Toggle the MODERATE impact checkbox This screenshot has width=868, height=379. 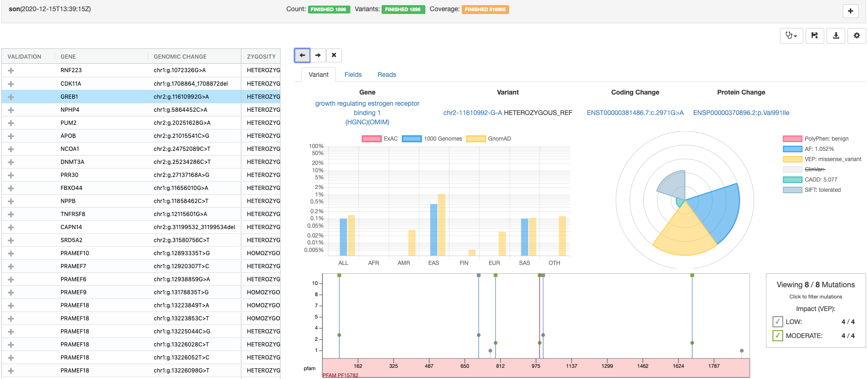tap(778, 336)
